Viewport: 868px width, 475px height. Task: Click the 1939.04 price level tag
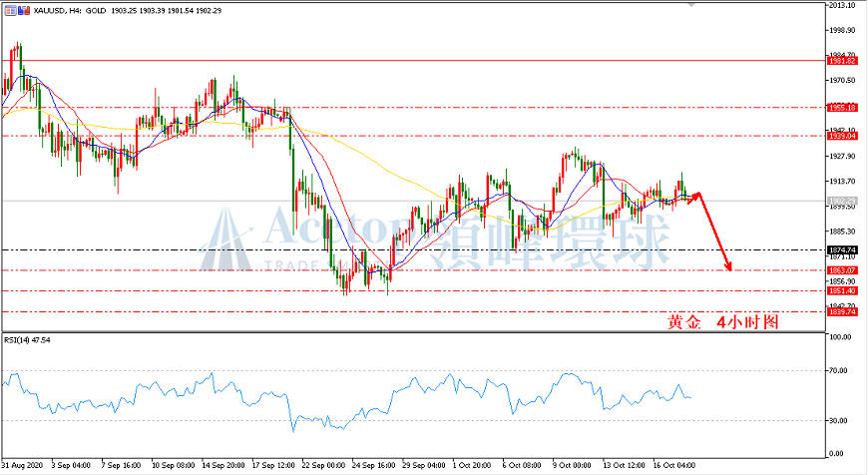(842, 136)
